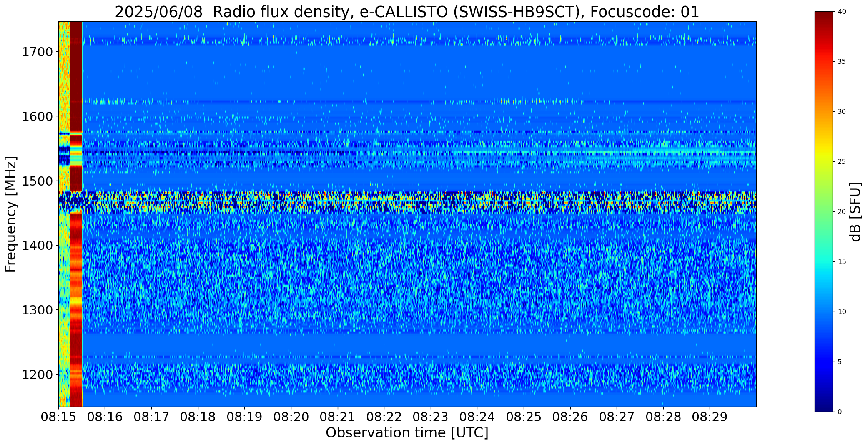Click the 1300 frequency tick label
Screen dimensions: 868x445
tap(37, 310)
